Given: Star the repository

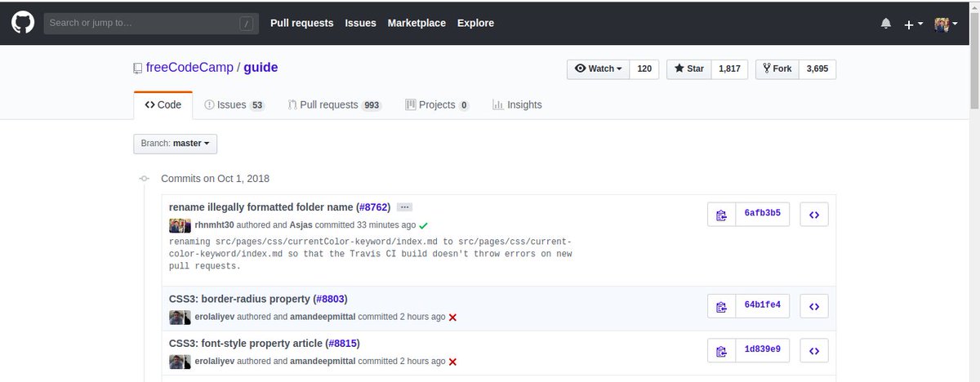Looking at the screenshot, I should [689, 69].
